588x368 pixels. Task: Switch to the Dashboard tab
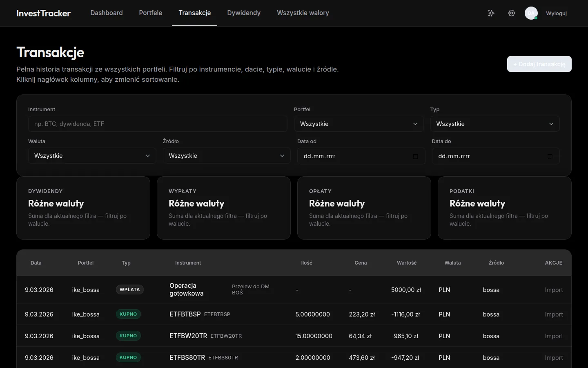106,13
